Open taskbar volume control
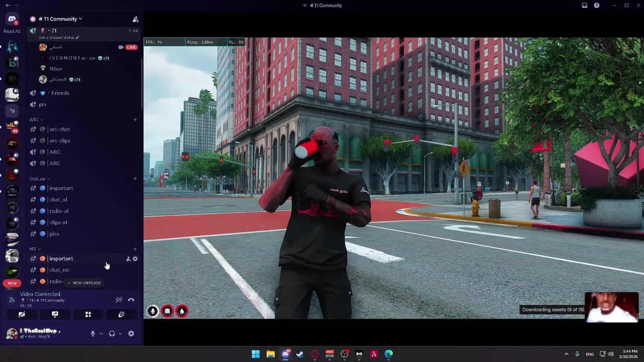The width and height of the screenshot is (644, 362). coord(611,354)
